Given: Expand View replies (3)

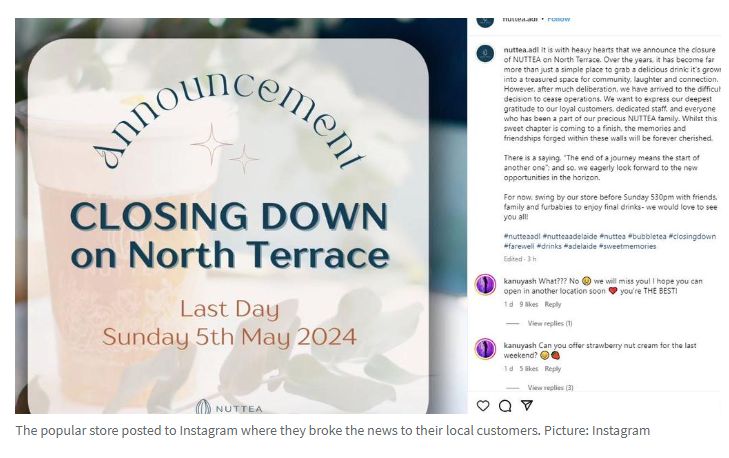Looking at the screenshot, I should pos(550,387).
